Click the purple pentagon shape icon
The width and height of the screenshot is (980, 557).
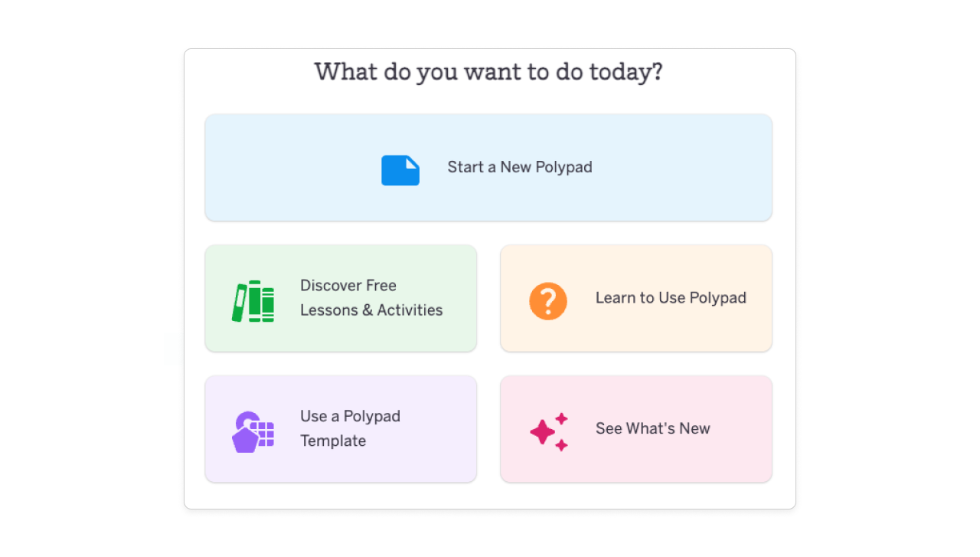click(x=245, y=440)
